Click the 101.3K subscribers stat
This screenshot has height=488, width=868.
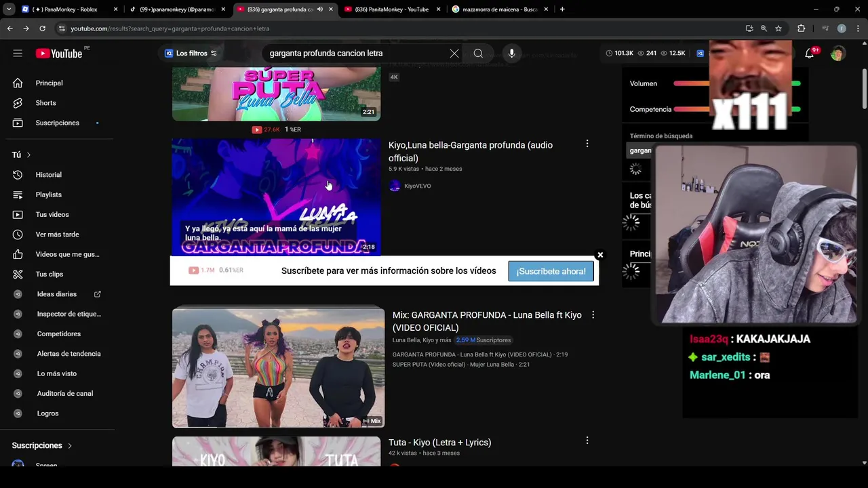[620, 53]
